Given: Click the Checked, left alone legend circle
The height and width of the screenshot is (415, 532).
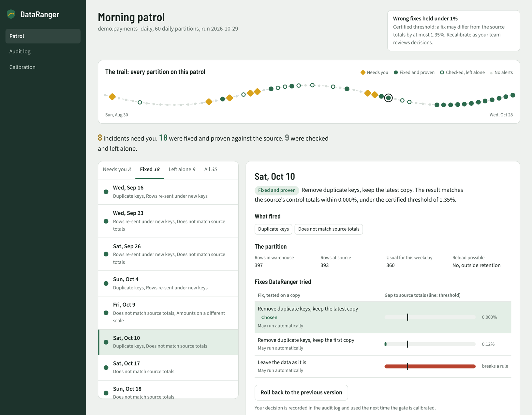Looking at the screenshot, I should pos(442,72).
